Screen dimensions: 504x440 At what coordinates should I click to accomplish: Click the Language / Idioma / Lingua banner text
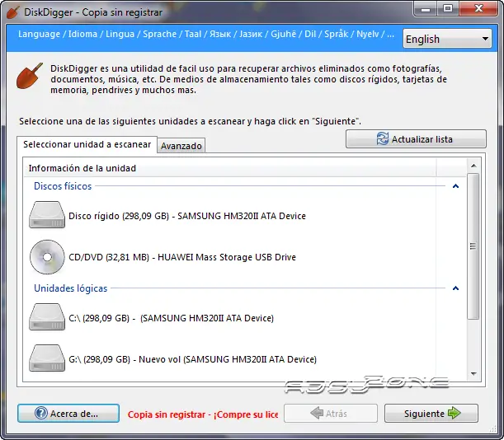206,34
